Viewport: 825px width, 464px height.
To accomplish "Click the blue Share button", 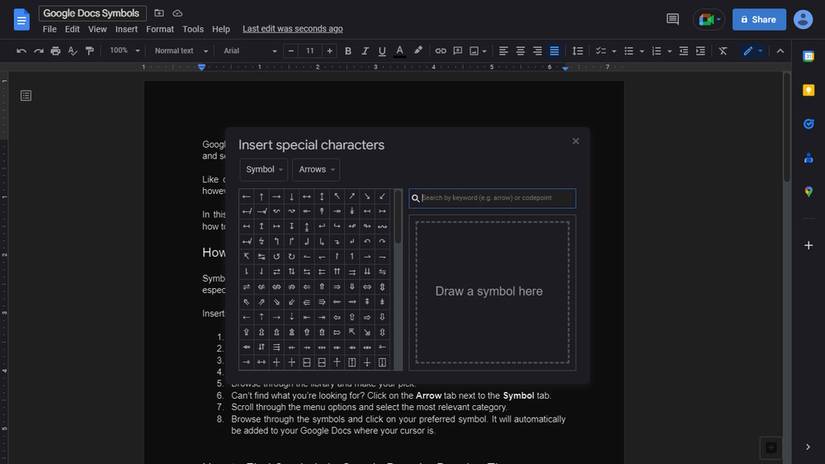I will point(759,19).
